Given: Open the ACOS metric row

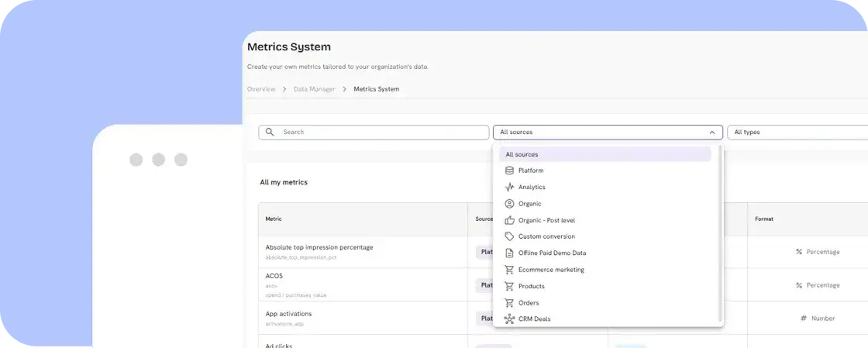Looking at the screenshot, I should [x=274, y=276].
